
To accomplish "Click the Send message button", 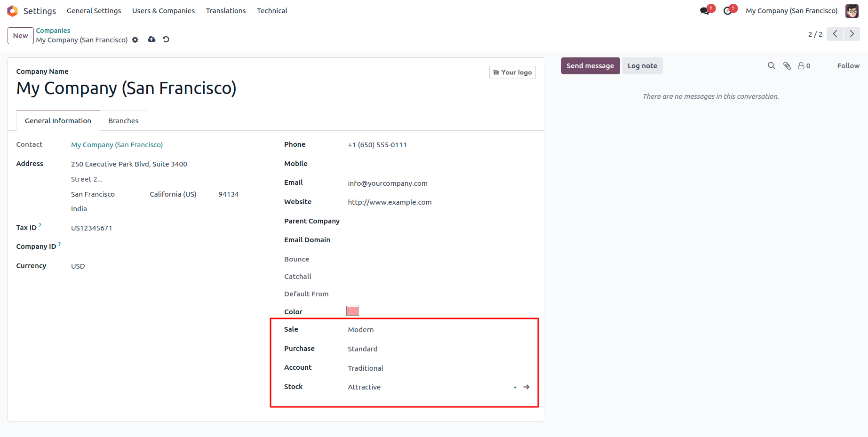I will coord(590,66).
